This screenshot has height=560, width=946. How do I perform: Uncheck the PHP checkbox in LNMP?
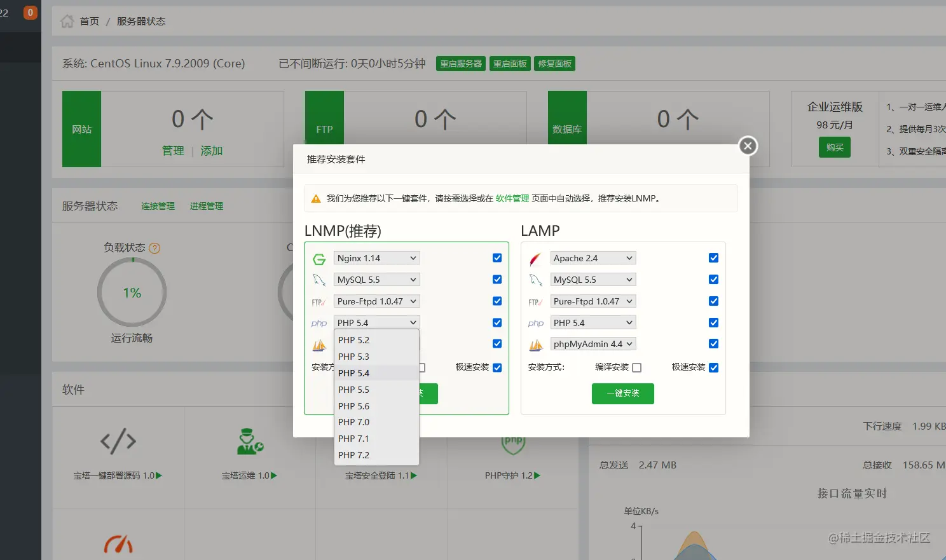(497, 323)
